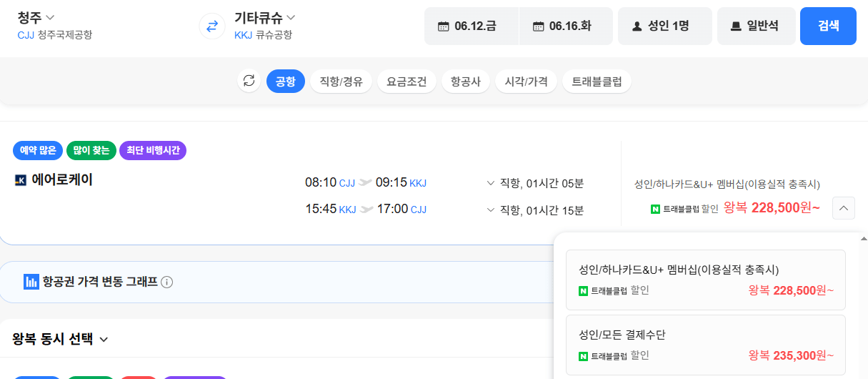Click the card price 왕복 228,500원~

tap(772, 208)
